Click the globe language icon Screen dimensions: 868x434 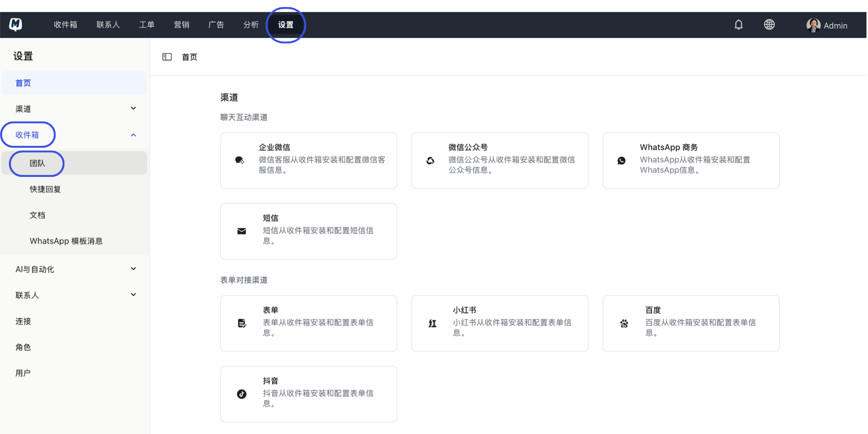tap(770, 25)
